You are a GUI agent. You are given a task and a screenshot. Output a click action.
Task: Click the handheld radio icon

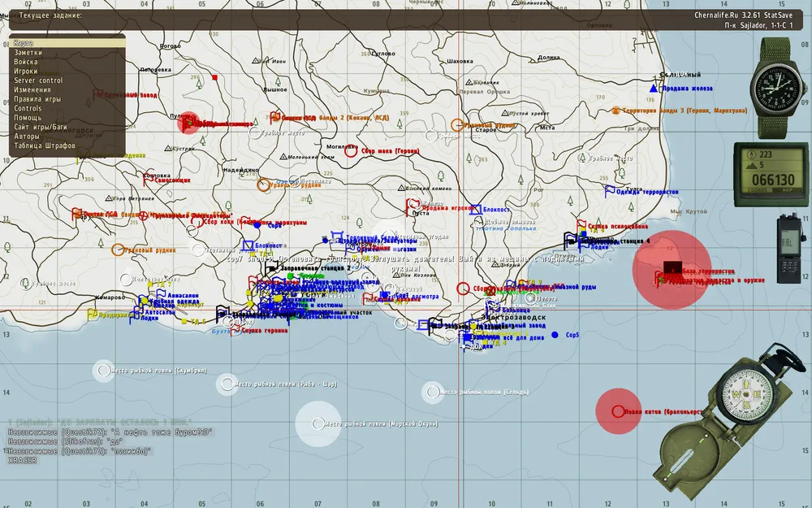[789, 248]
